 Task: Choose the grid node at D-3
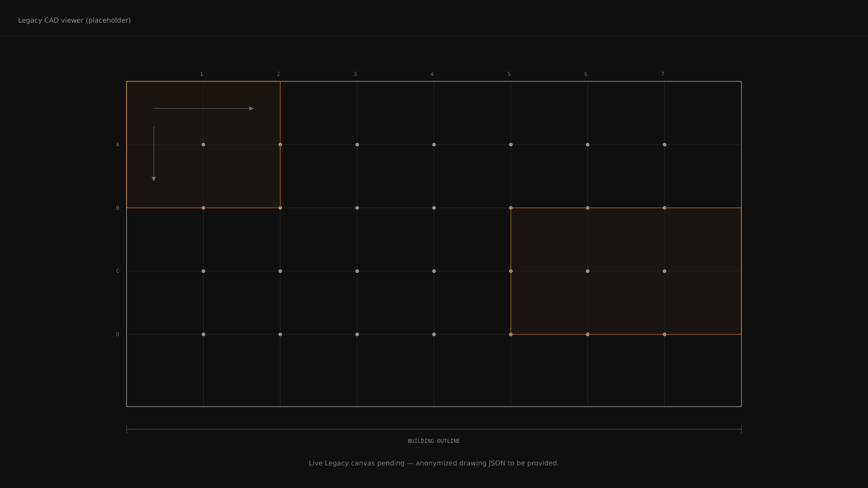pos(357,334)
